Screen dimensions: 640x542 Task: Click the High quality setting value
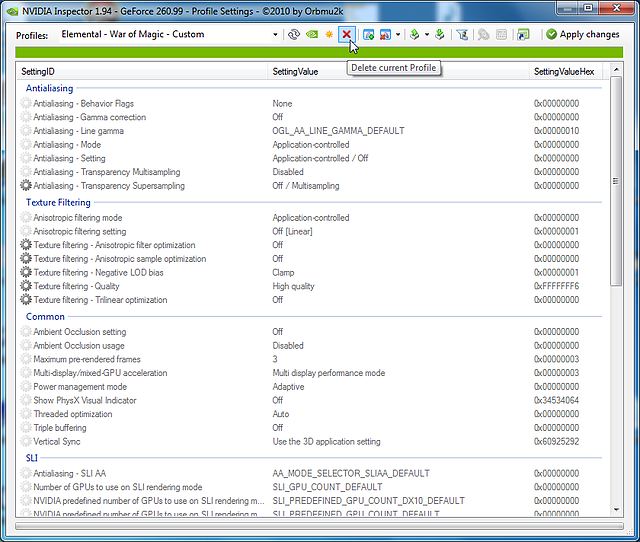point(293,286)
